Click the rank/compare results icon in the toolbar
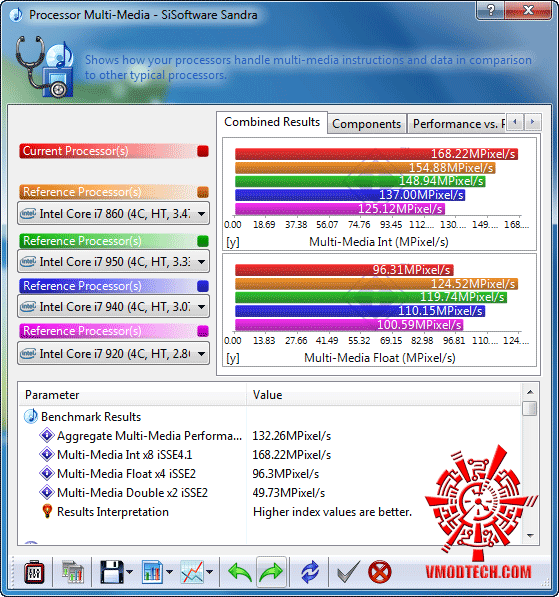Viewport: 559px width, 597px height. (x=72, y=572)
